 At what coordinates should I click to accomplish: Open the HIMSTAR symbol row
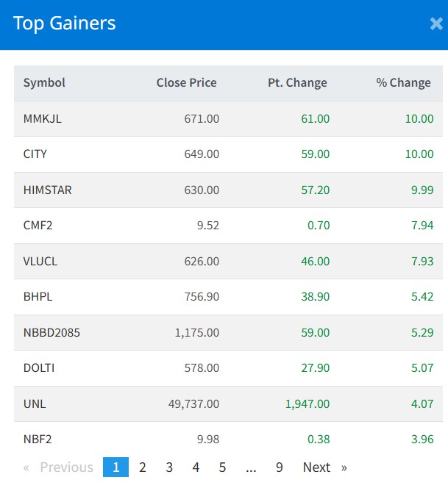click(x=48, y=190)
